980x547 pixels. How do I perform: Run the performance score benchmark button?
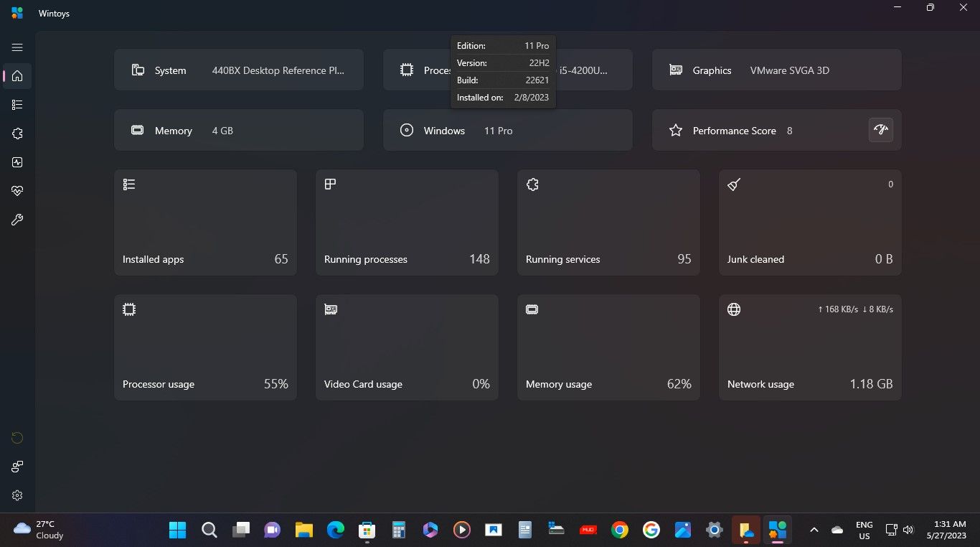pyautogui.click(x=881, y=130)
